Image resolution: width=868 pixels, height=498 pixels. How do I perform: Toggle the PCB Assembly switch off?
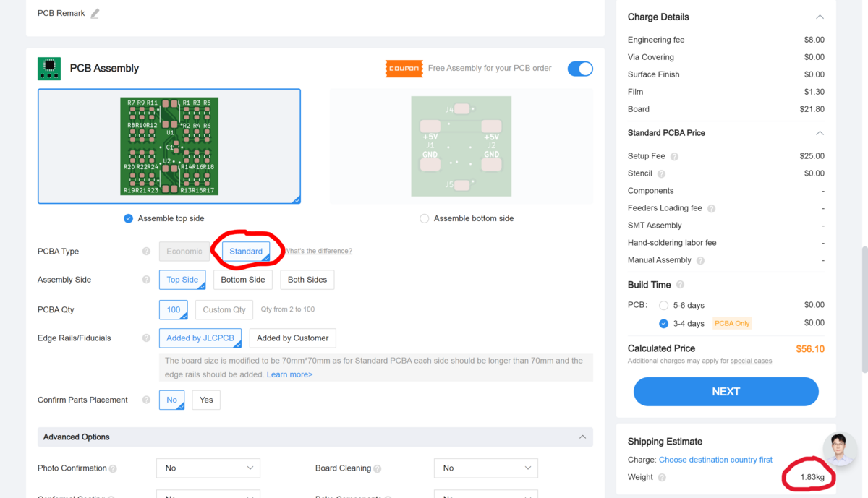(x=580, y=69)
